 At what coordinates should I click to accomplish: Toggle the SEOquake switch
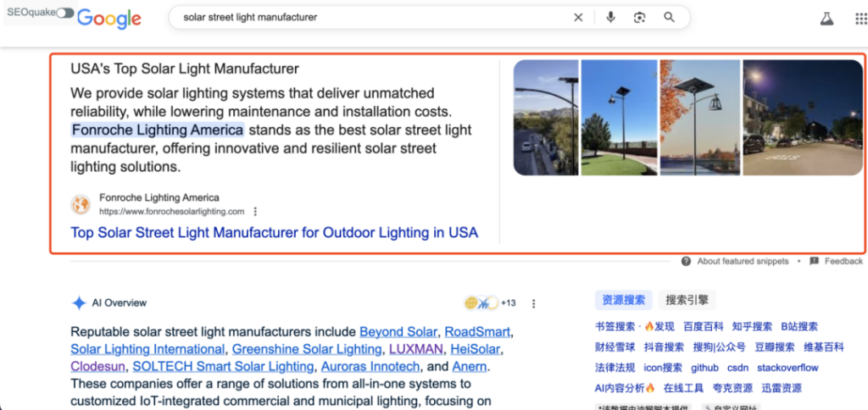[x=64, y=13]
